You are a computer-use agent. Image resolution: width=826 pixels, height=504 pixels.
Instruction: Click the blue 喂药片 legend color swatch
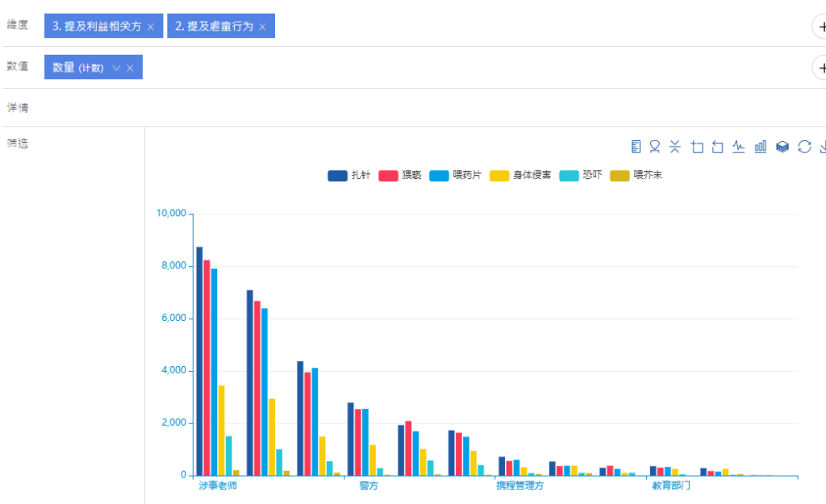(x=439, y=175)
